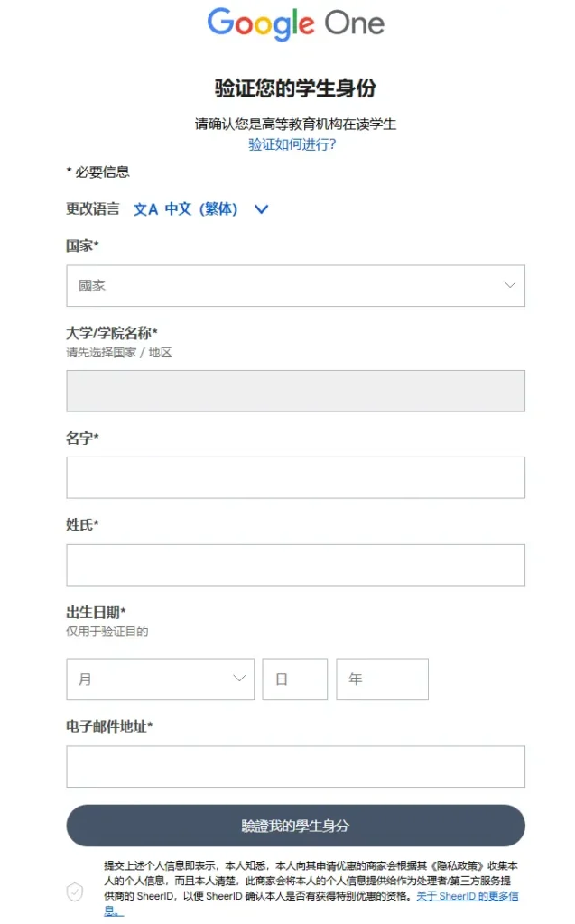
Task: Click the 关于 SheerID 的更多信息 link
Action: [x=468, y=895]
